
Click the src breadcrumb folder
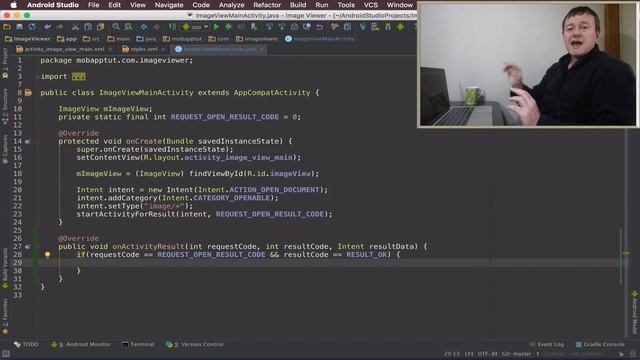(x=91, y=39)
